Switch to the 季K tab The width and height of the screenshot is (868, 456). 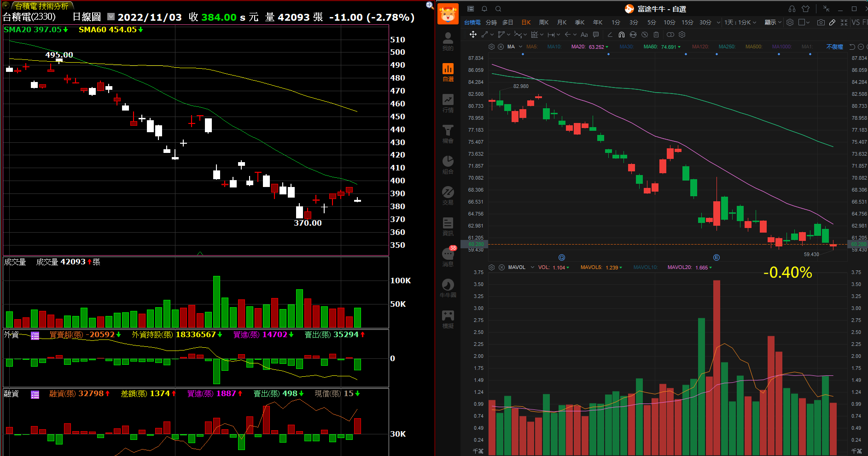pyautogui.click(x=580, y=22)
